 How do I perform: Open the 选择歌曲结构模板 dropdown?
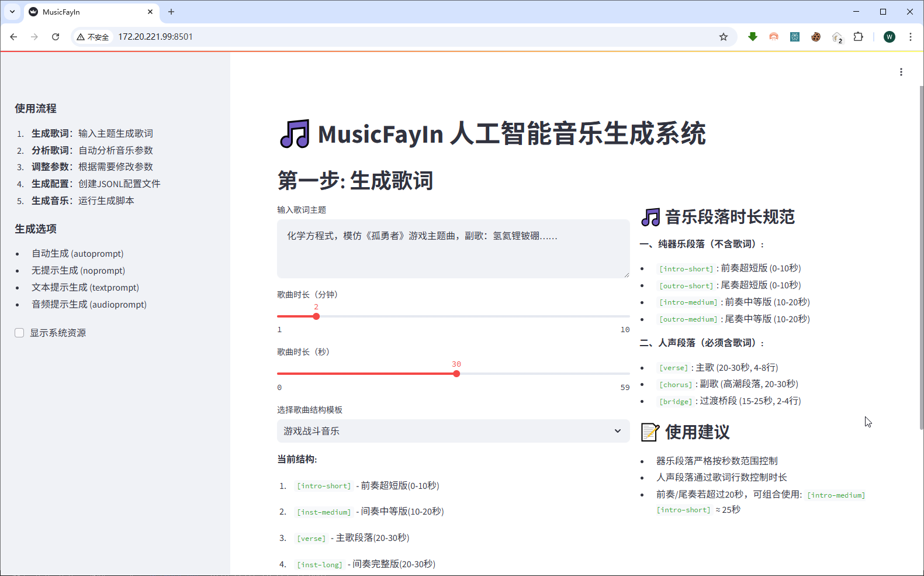coord(453,431)
